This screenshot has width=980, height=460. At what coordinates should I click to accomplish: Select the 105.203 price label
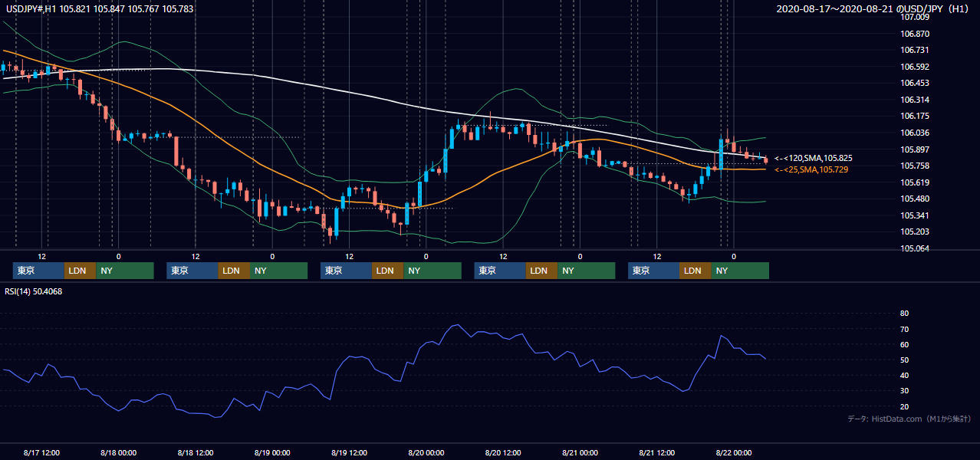point(915,232)
